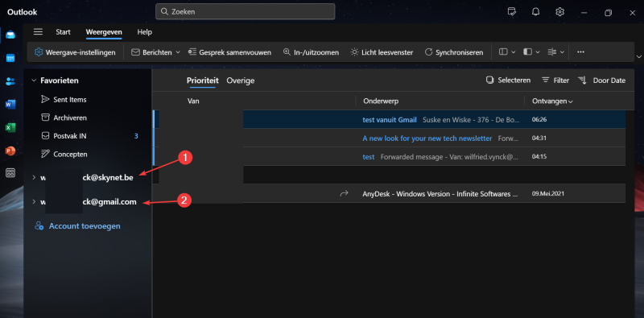
Task: Toggle Licht leesvenster
Action: (382, 52)
